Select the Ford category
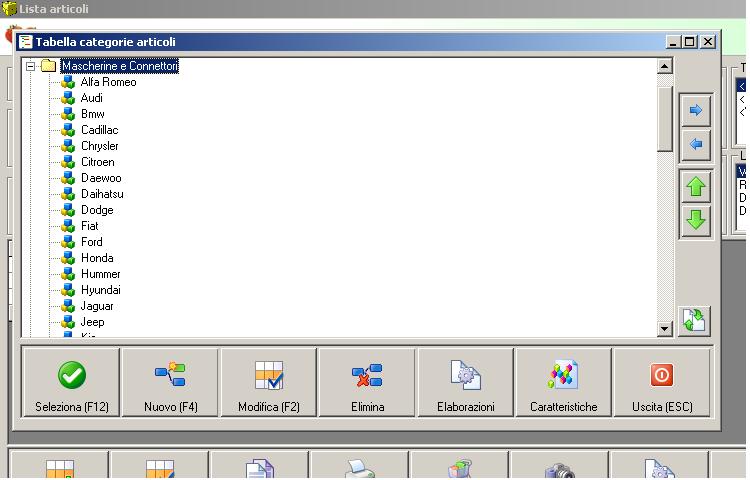The height and width of the screenshot is (480, 750). pyautogui.click(x=91, y=242)
